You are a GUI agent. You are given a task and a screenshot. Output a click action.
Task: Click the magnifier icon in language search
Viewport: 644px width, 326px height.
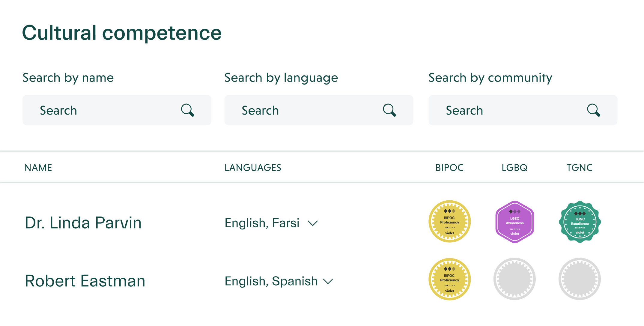pyautogui.click(x=389, y=110)
